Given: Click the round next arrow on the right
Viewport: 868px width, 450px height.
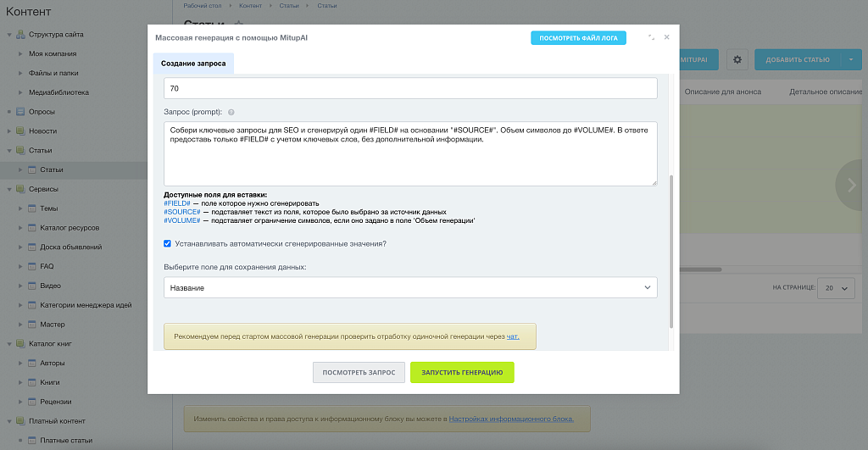Looking at the screenshot, I should coord(851,186).
